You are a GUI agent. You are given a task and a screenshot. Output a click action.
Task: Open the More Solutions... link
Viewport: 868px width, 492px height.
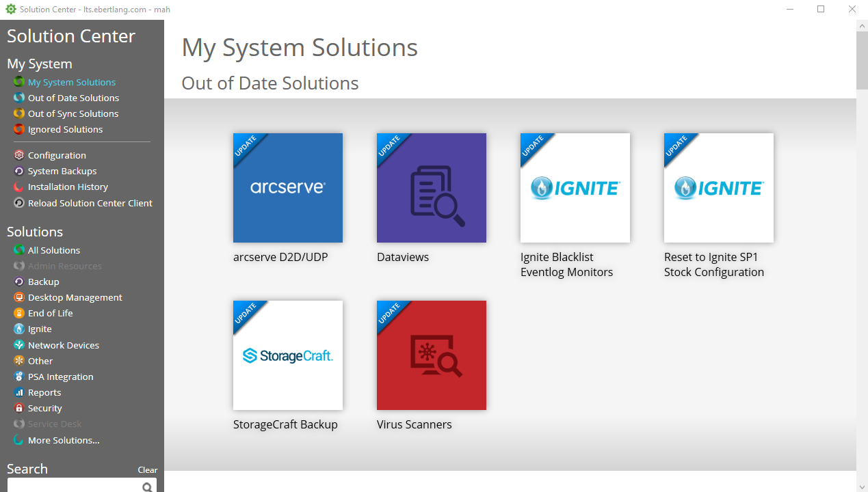point(64,440)
